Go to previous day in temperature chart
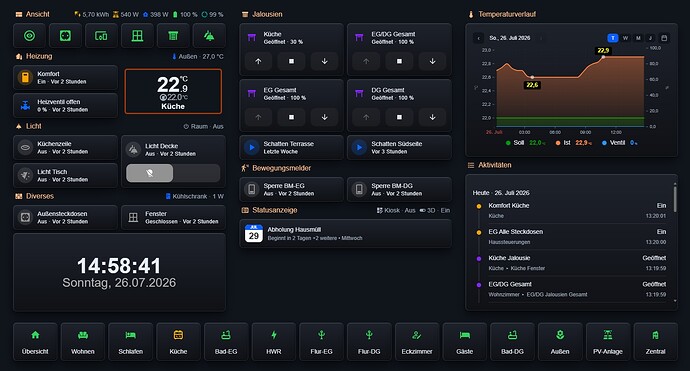This screenshot has height=371, width=690. point(478,38)
